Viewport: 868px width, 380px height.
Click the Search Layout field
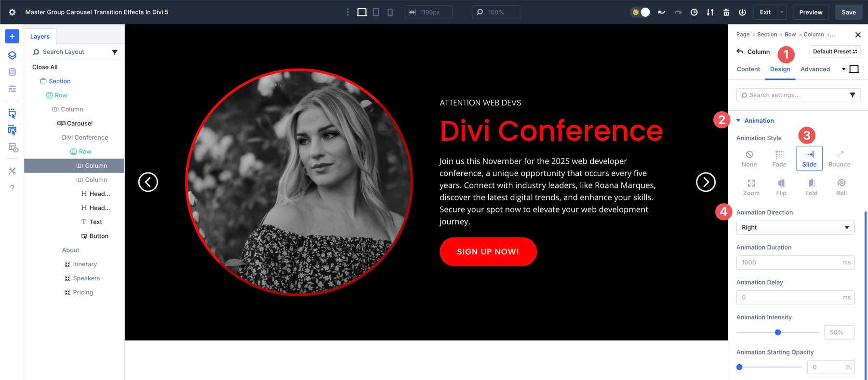[70, 52]
